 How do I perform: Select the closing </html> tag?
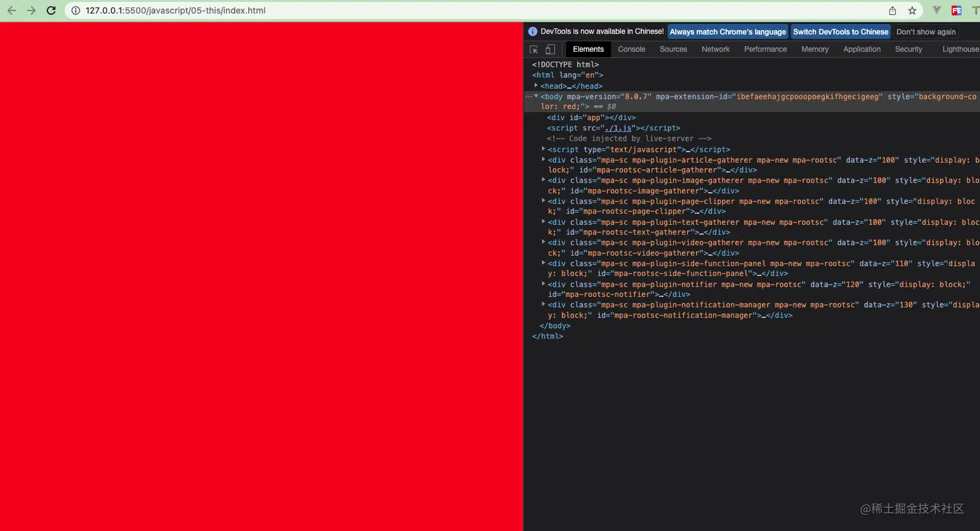pos(548,336)
